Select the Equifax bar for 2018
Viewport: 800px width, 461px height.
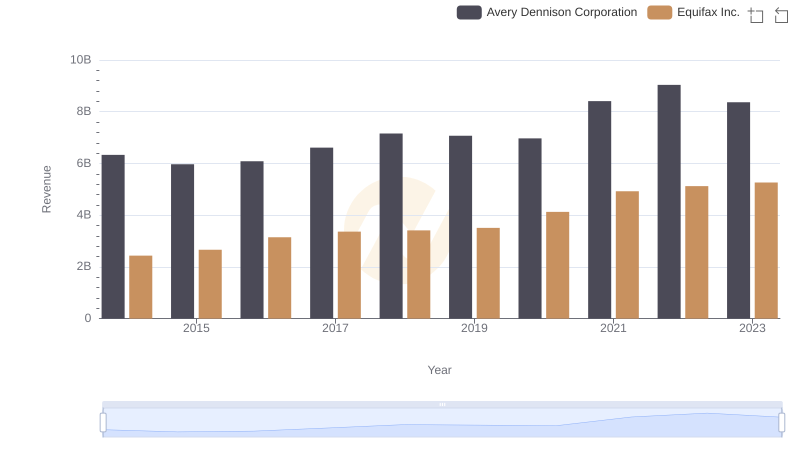[419, 274]
